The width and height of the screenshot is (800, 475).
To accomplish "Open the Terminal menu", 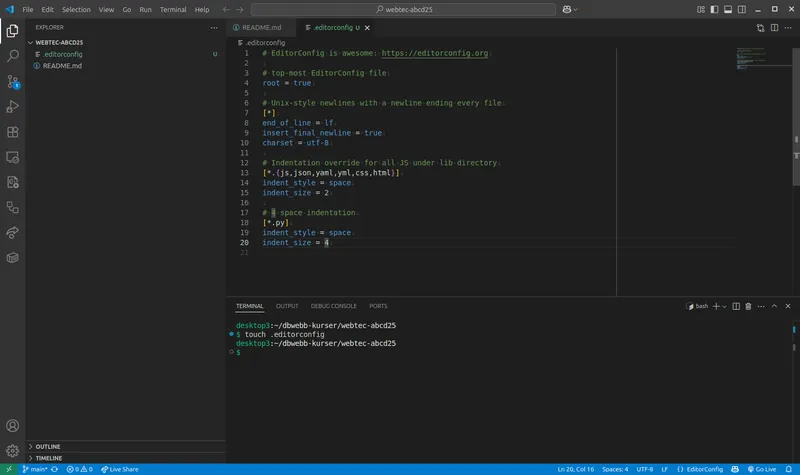I will (173, 9).
